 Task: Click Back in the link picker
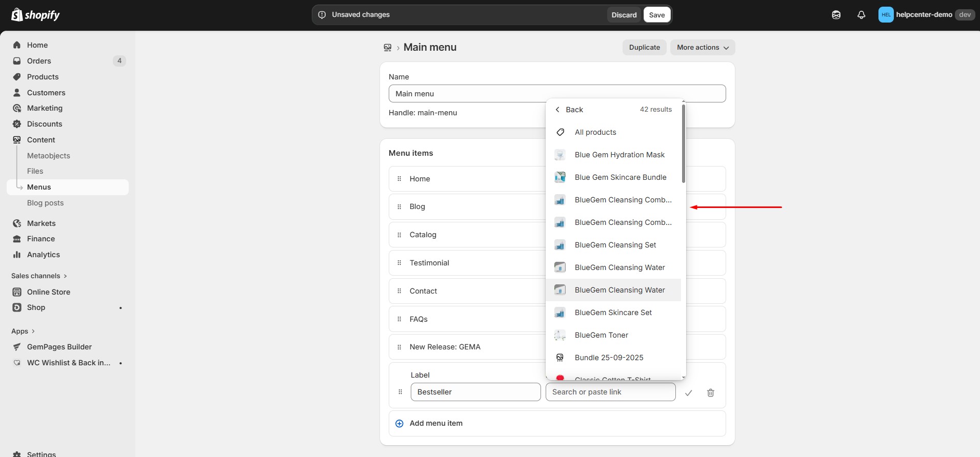pyautogui.click(x=569, y=110)
